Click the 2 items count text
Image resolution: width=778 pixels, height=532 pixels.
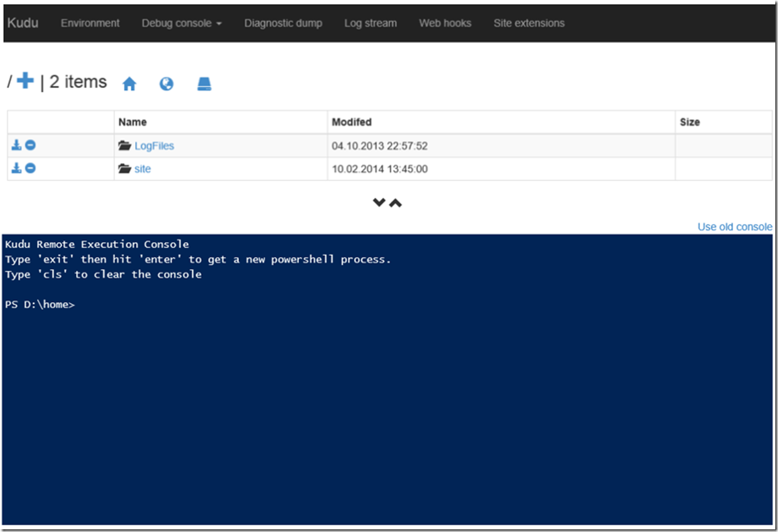tap(78, 82)
